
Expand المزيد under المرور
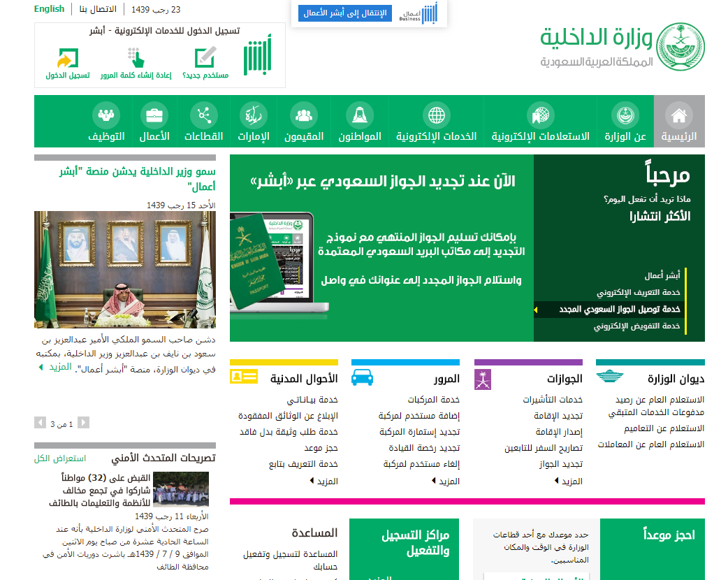point(446,481)
